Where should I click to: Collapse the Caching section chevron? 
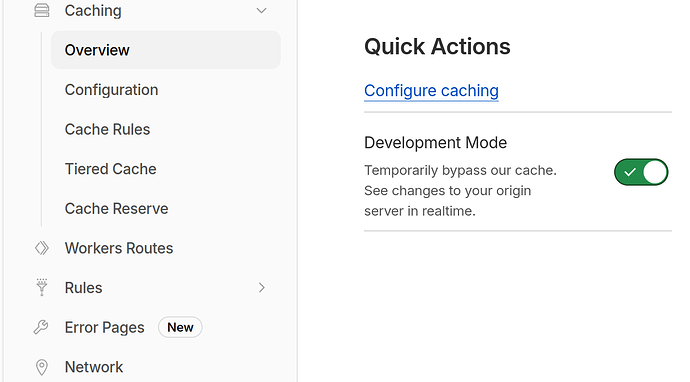point(261,11)
